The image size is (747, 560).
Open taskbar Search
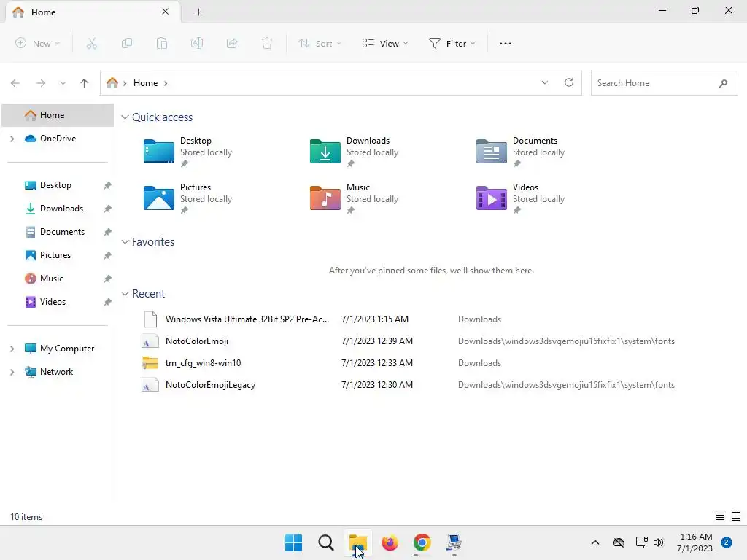(326, 542)
